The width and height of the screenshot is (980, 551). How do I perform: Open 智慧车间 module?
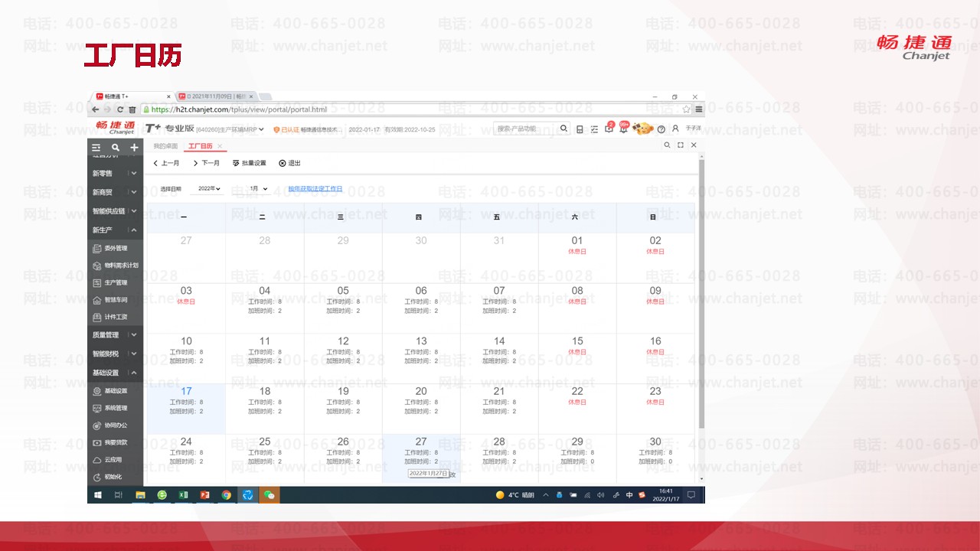pyautogui.click(x=115, y=300)
